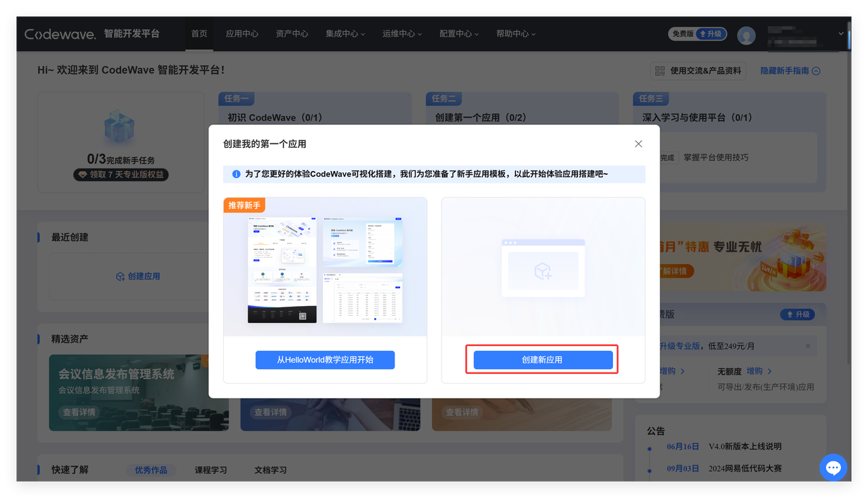The height and width of the screenshot is (498, 868).
Task: Open the chat support bubble icon
Action: pos(833,467)
